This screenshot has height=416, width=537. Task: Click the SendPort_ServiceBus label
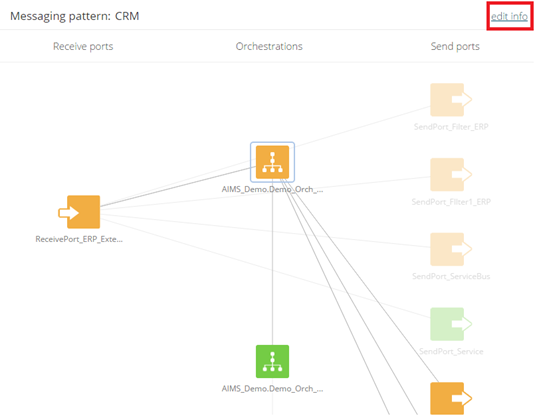click(x=451, y=276)
